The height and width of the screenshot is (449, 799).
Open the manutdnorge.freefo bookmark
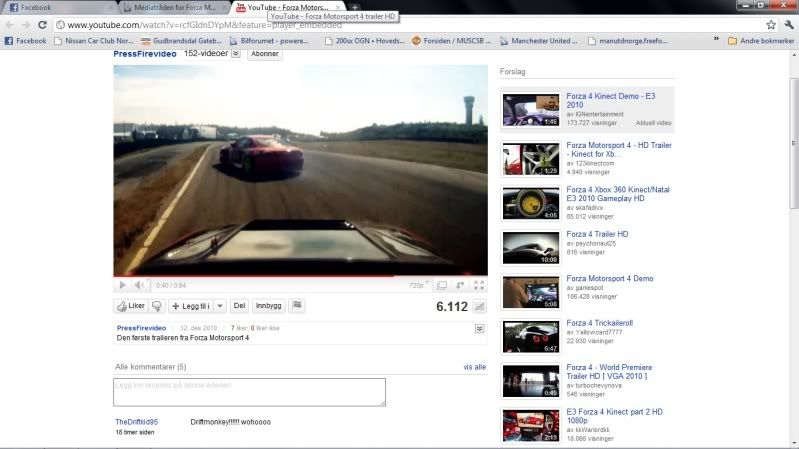pyautogui.click(x=628, y=41)
